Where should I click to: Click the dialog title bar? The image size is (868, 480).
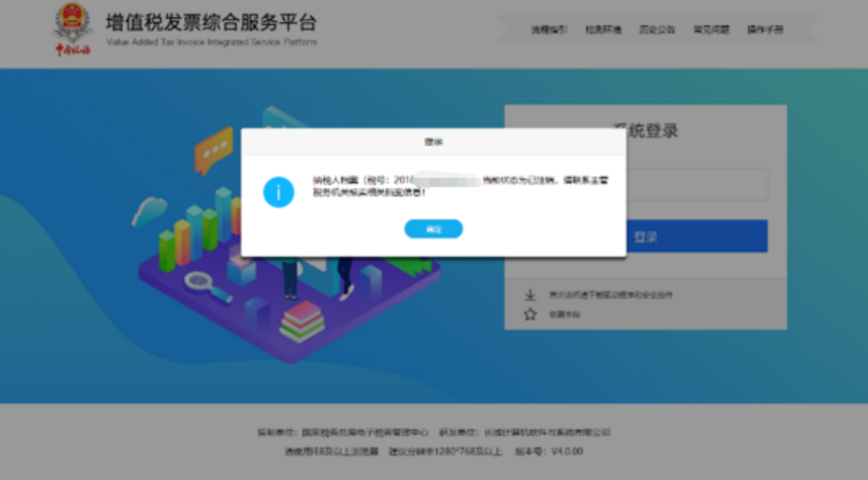[433, 142]
